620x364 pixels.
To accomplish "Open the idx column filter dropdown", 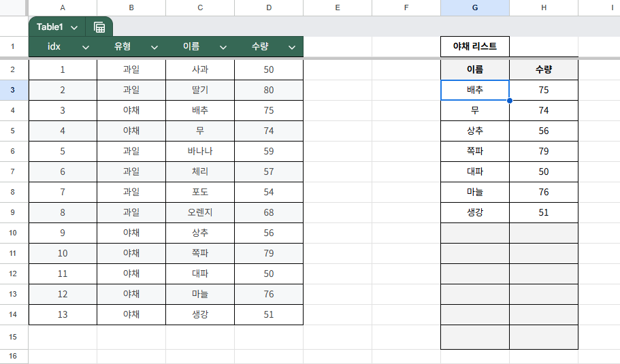I will pos(85,48).
